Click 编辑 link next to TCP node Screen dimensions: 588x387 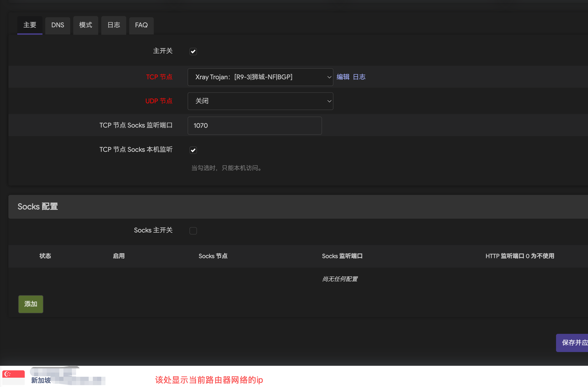343,77
